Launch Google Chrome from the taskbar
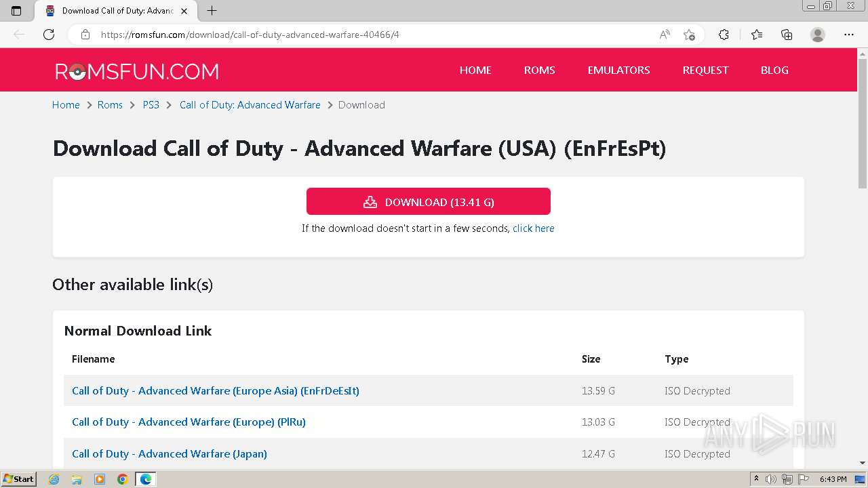This screenshot has width=868, height=488. pyautogui.click(x=123, y=479)
